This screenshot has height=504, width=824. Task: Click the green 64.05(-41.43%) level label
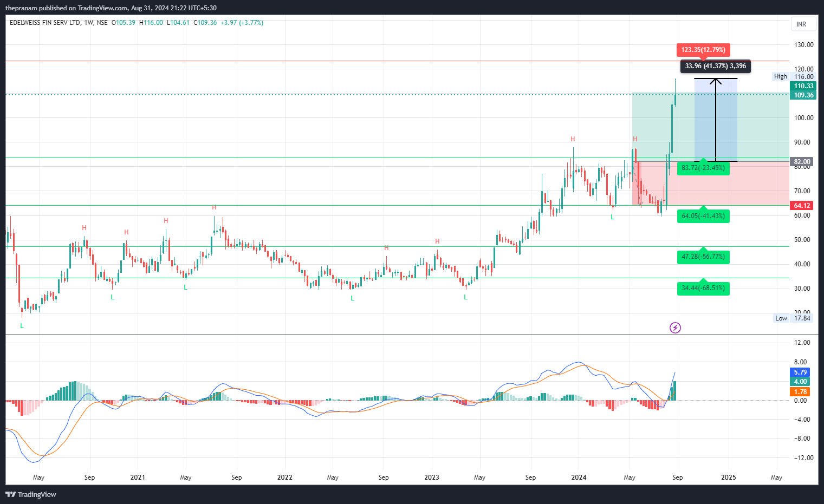[703, 216]
